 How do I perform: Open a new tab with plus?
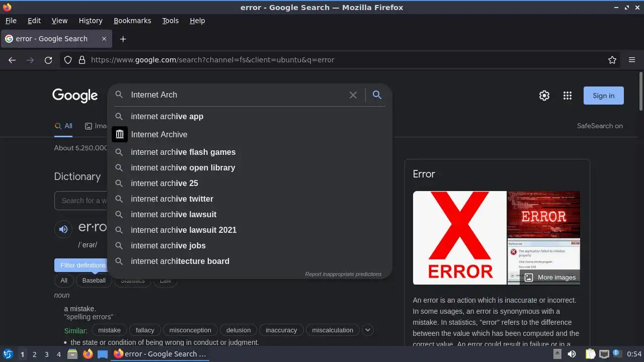pos(123,39)
